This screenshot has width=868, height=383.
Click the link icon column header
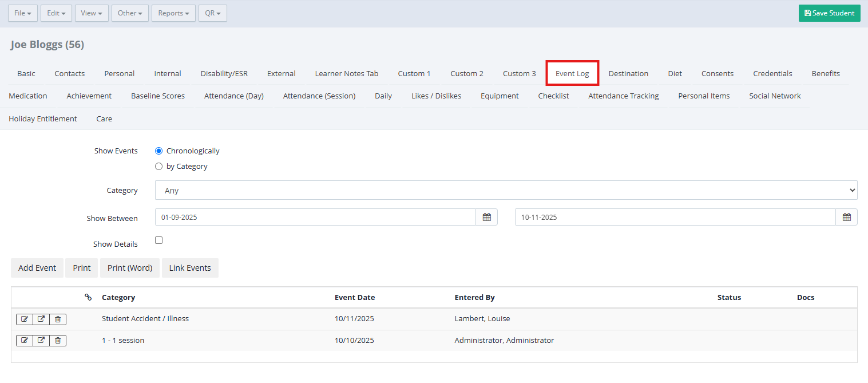(88, 297)
